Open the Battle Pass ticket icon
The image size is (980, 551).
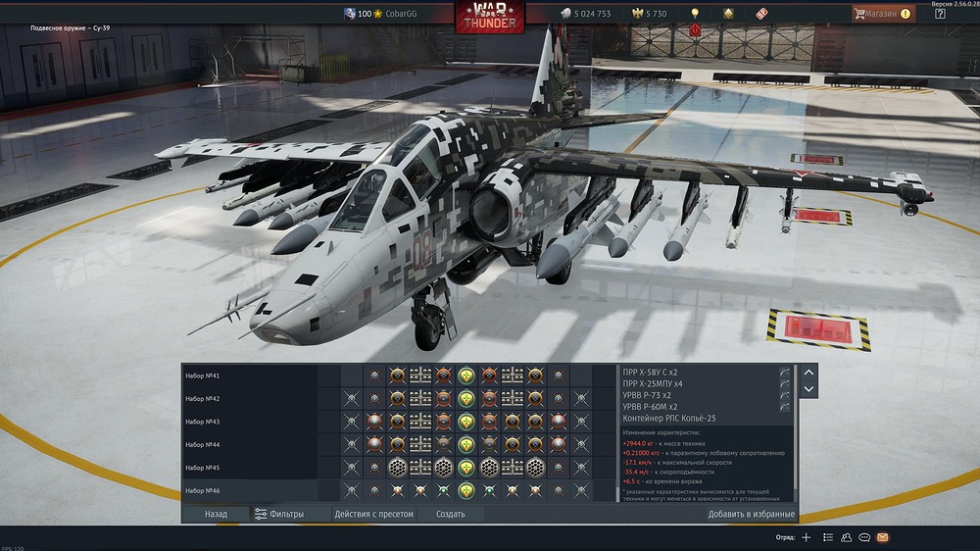pyautogui.click(x=761, y=13)
